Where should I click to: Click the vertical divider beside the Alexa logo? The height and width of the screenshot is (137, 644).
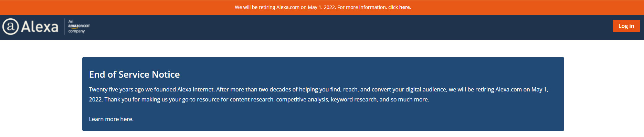pos(64,27)
